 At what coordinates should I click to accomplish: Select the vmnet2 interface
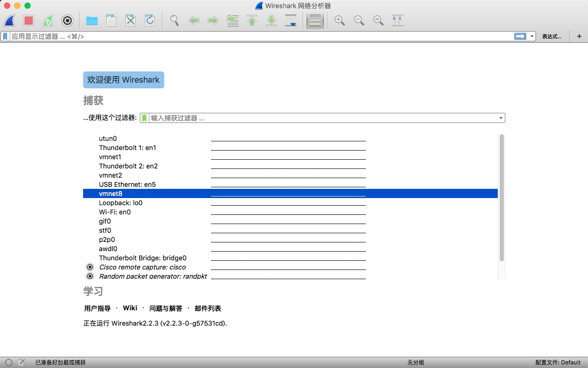290,175
